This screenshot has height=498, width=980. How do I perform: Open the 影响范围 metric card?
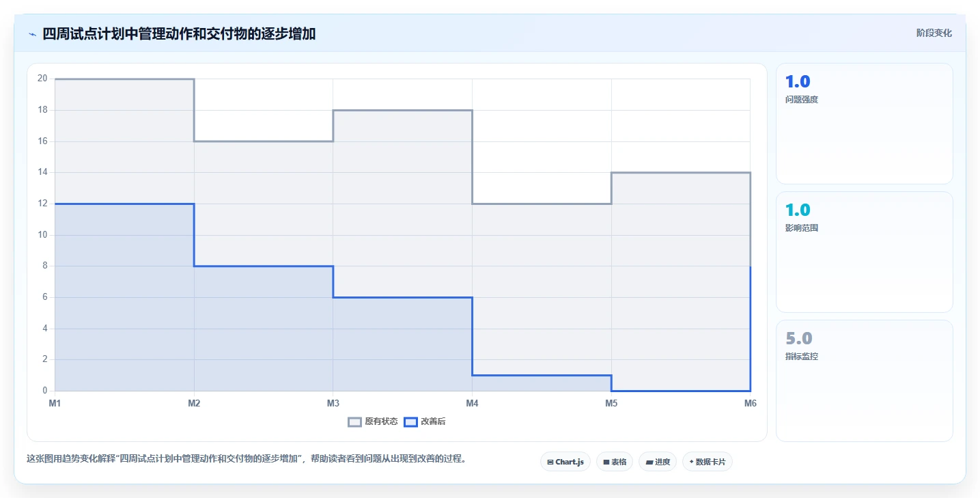click(865, 252)
